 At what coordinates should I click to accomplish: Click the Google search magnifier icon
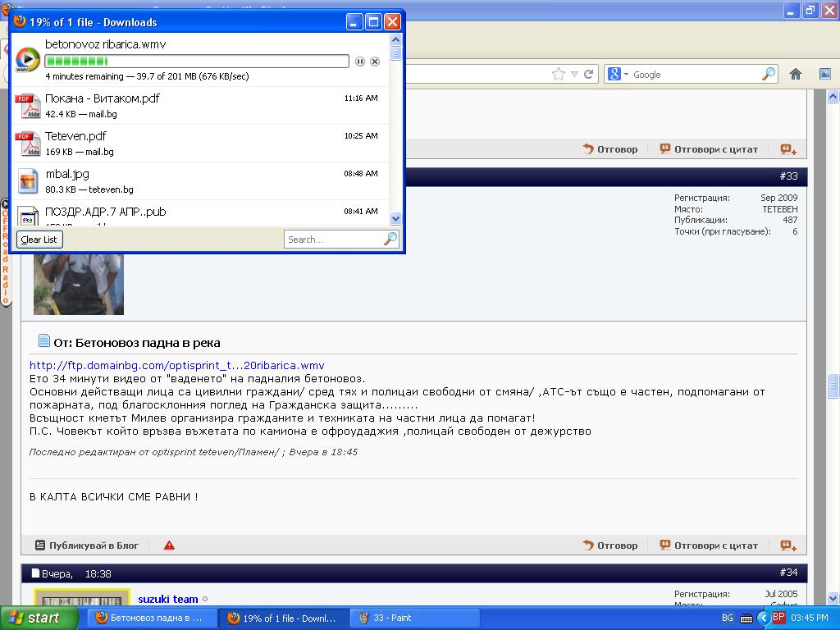769,74
